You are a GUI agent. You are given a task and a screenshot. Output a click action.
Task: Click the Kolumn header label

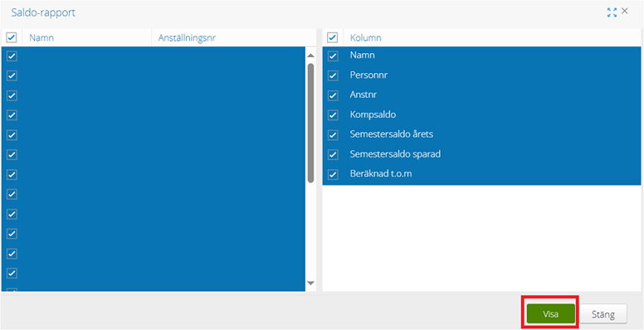(365, 38)
